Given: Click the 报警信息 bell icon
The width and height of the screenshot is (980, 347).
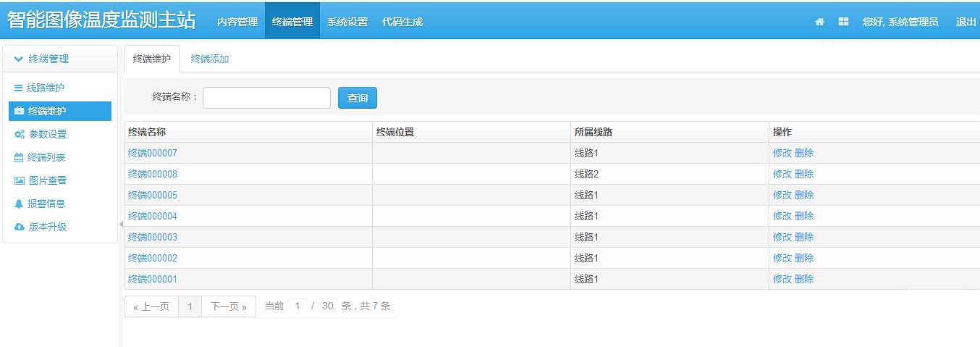Looking at the screenshot, I should [19, 204].
